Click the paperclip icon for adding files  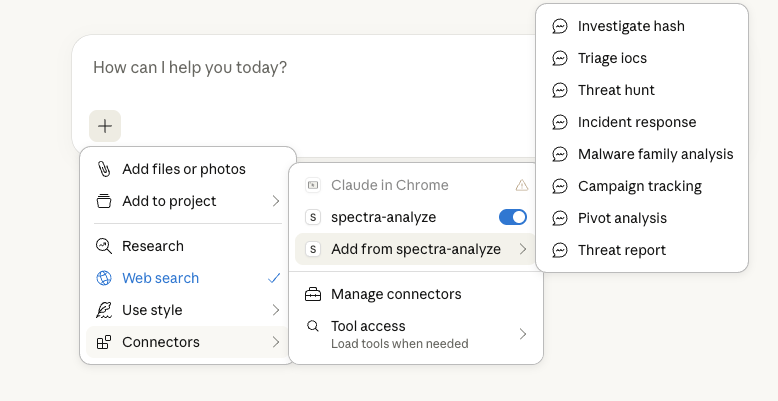pos(104,169)
